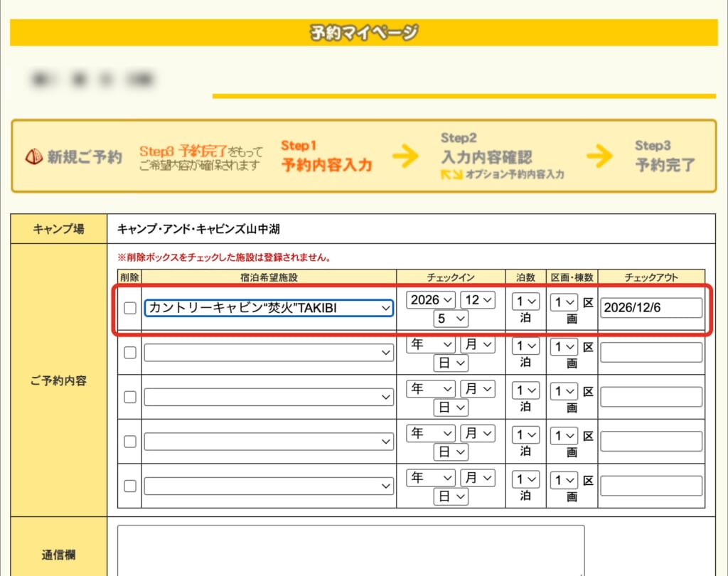Image resolution: width=728 pixels, height=576 pixels.
Task: Click the empty checkout field in the second row
Action: coord(651,353)
